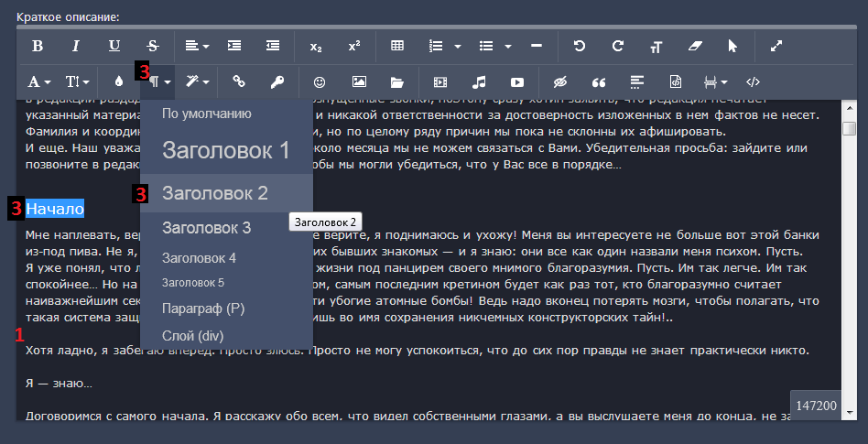This screenshot has width=868, height=444.
Task: Open the emoticons picker
Action: pyautogui.click(x=320, y=82)
